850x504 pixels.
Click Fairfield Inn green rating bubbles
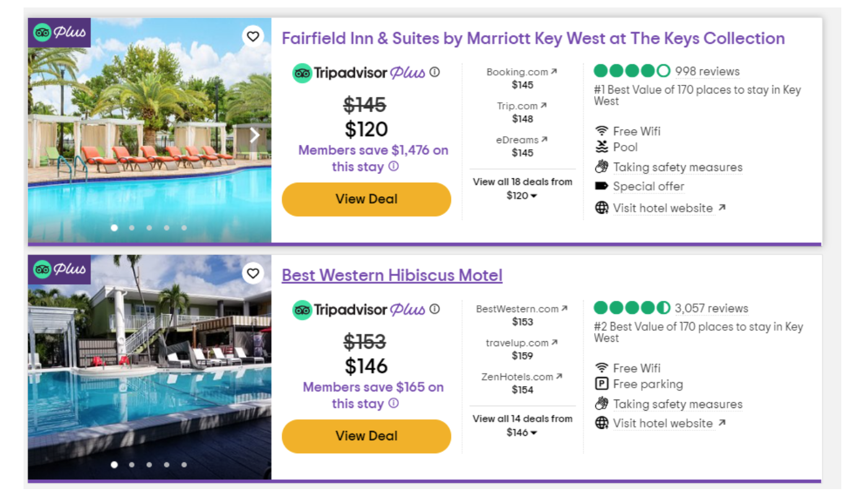(632, 71)
